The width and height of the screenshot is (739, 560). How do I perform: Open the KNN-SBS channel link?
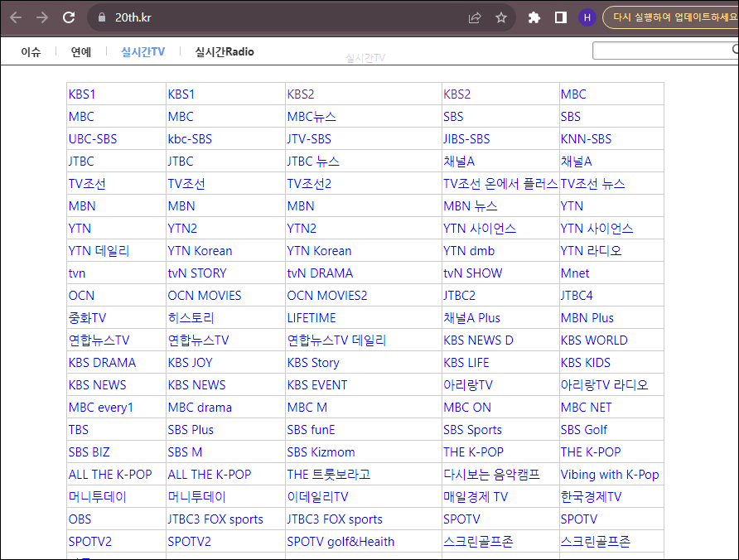[586, 139]
